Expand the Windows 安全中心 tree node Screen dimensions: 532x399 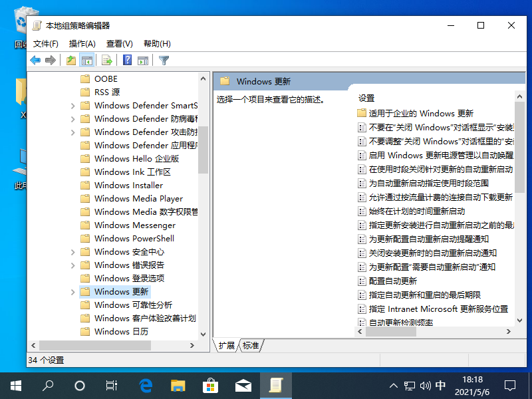[x=72, y=252]
